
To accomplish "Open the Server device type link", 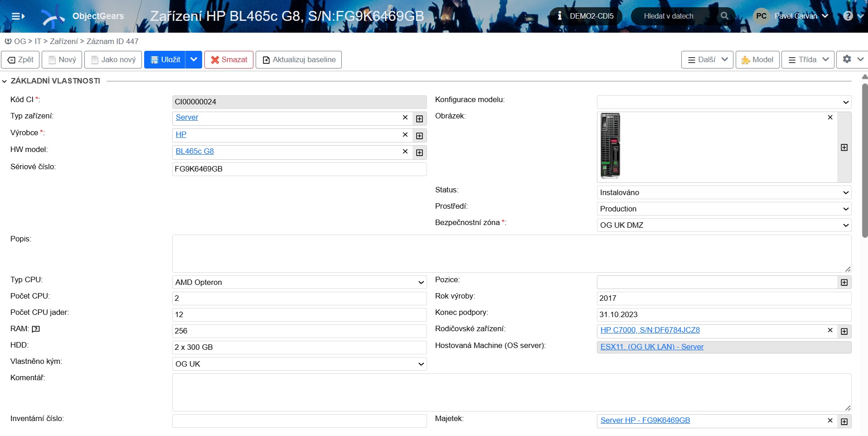I will (187, 118).
